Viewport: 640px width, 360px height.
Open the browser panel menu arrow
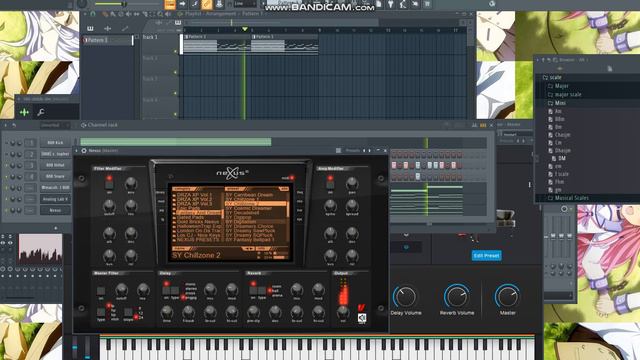coord(538,60)
